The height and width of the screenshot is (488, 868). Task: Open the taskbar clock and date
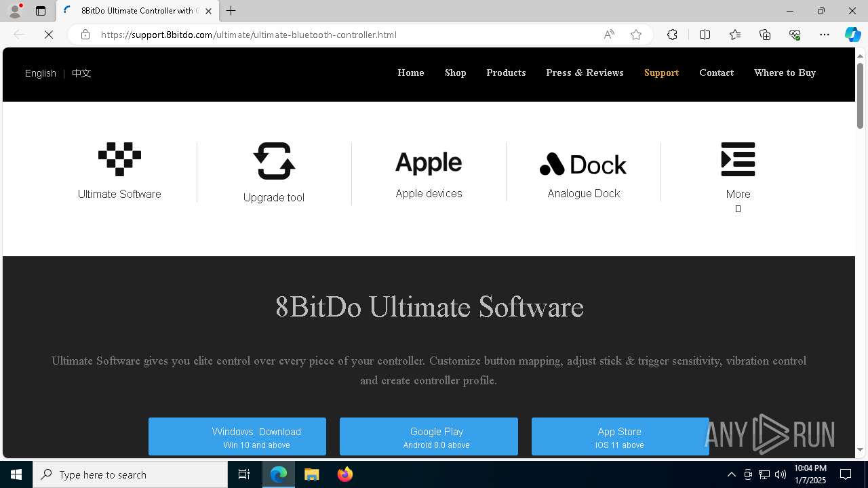810,474
